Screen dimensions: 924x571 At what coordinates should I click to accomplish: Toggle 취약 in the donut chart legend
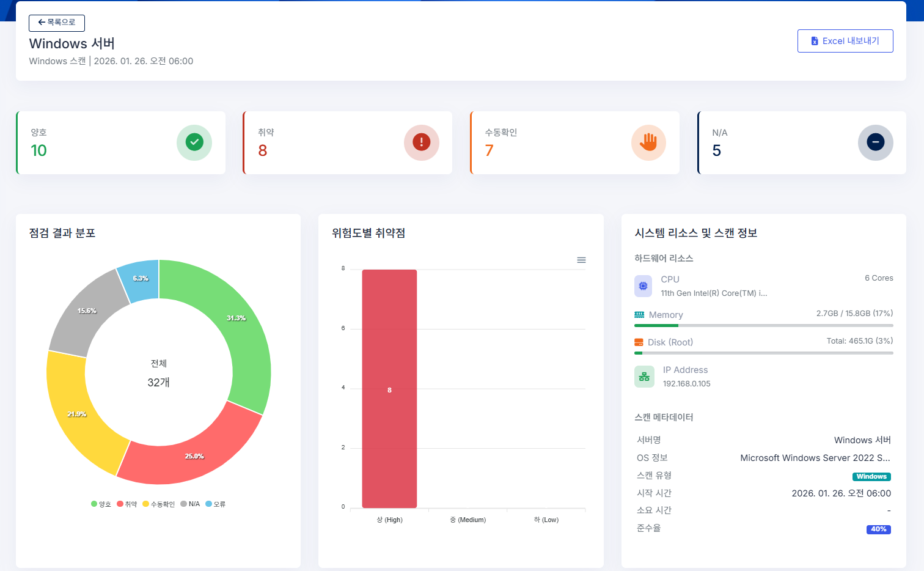click(x=127, y=504)
